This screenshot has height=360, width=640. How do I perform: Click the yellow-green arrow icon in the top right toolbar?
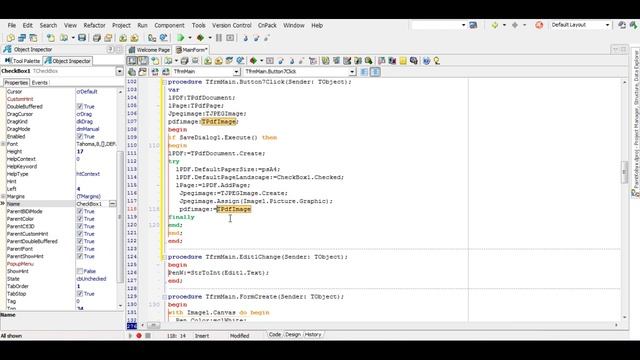coord(495,25)
